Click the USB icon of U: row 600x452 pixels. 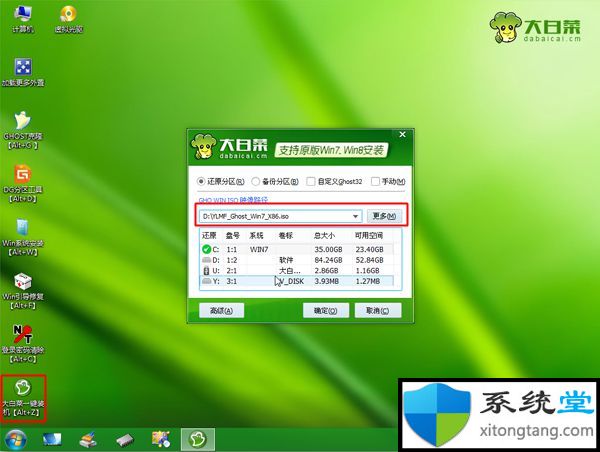tap(206, 271)
